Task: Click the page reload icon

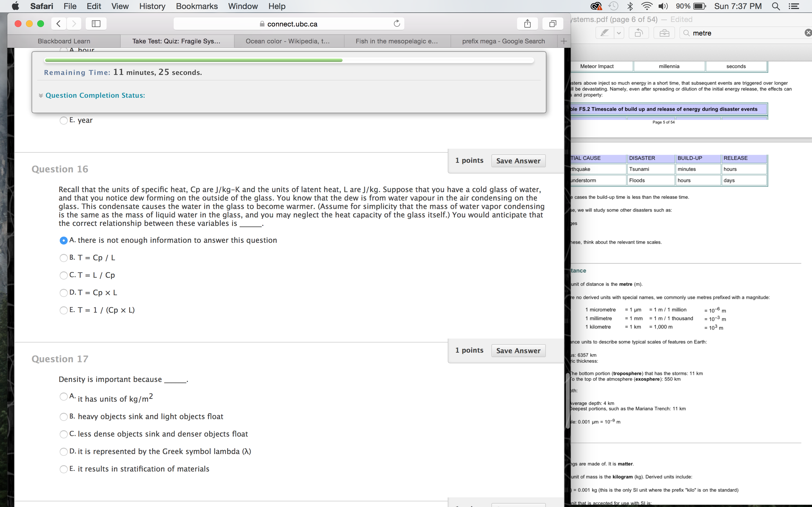Action: (397, 23)
